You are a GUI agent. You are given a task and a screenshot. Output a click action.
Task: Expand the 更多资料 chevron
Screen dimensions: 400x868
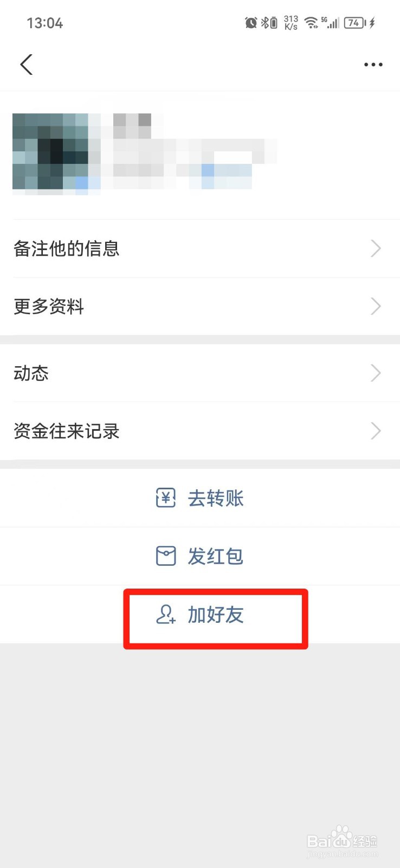376,307
